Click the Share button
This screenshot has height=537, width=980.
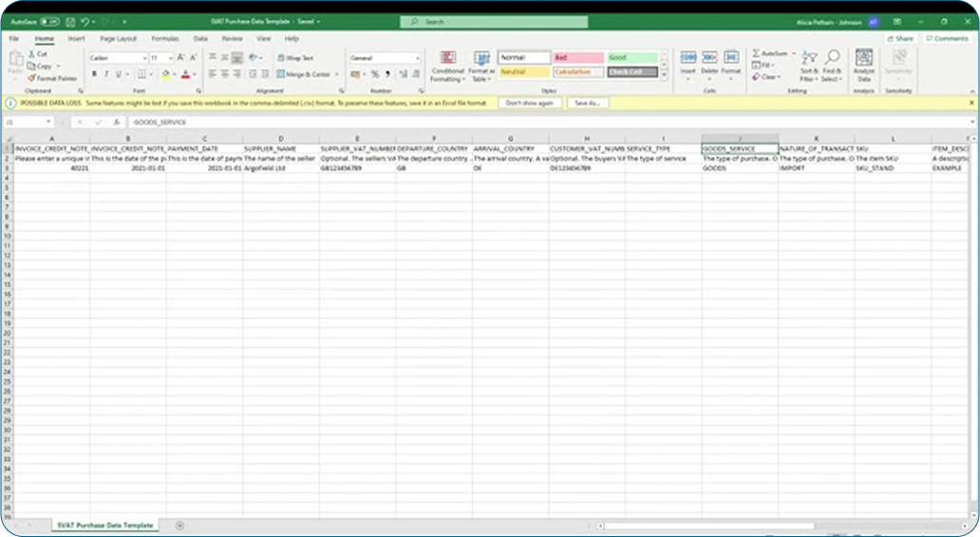click(x=900, y=39)
